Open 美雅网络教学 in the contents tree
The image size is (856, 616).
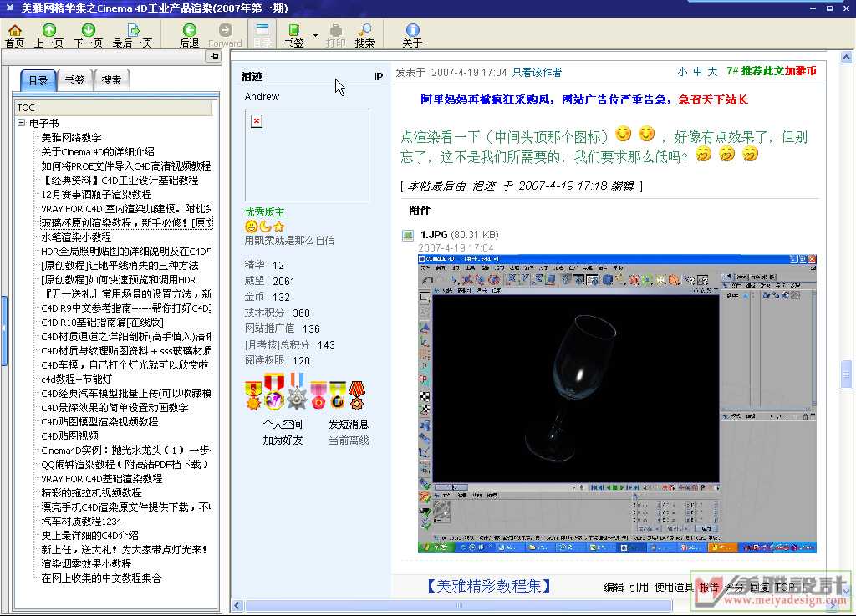click(x=72, y=138)
